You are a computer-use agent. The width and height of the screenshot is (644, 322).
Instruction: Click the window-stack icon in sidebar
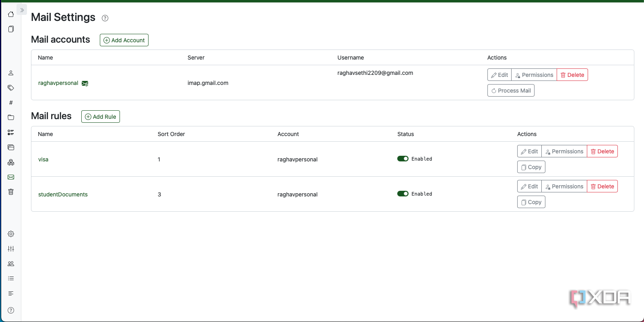(x=11, y=147)
